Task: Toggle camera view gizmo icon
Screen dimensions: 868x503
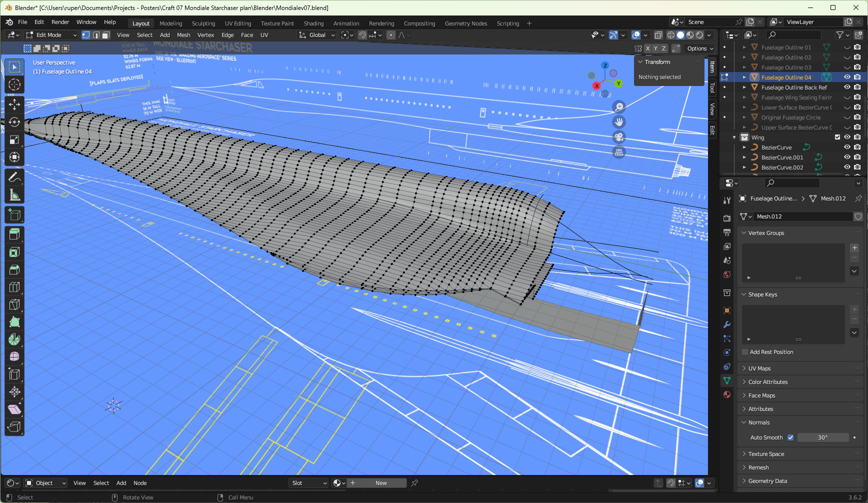Action: coord(619,137)
